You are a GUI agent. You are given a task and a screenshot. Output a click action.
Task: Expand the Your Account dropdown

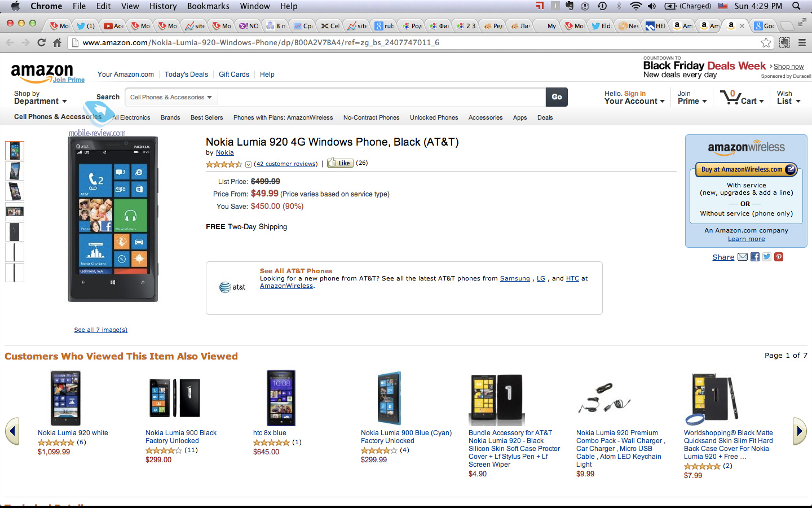[x=634, y=97]
